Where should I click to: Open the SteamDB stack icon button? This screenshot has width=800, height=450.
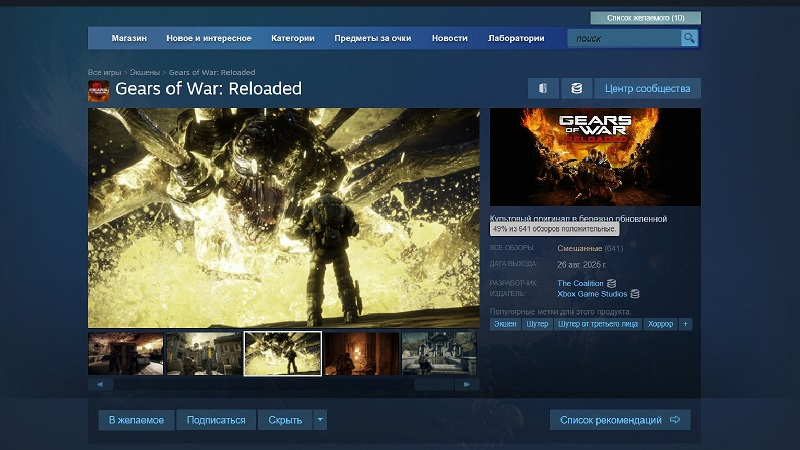576,88
